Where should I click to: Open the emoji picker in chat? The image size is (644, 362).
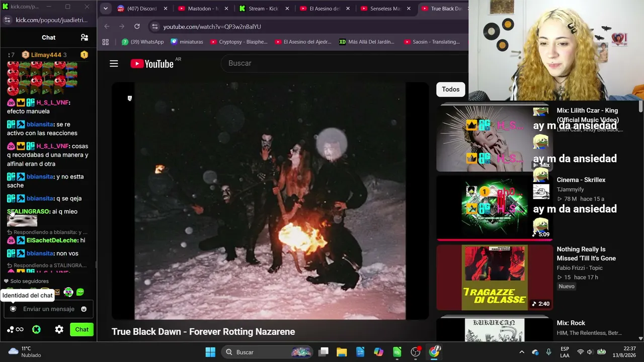[x=84, y=309]
